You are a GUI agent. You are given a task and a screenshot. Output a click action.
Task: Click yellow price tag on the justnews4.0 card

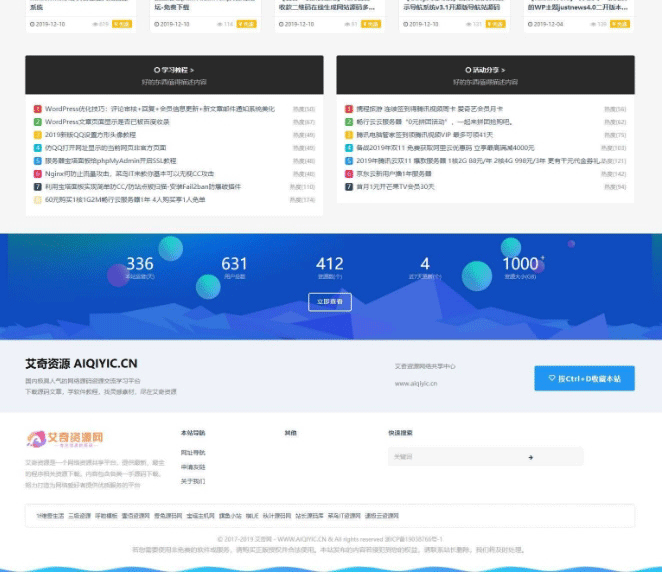point(620,24)
